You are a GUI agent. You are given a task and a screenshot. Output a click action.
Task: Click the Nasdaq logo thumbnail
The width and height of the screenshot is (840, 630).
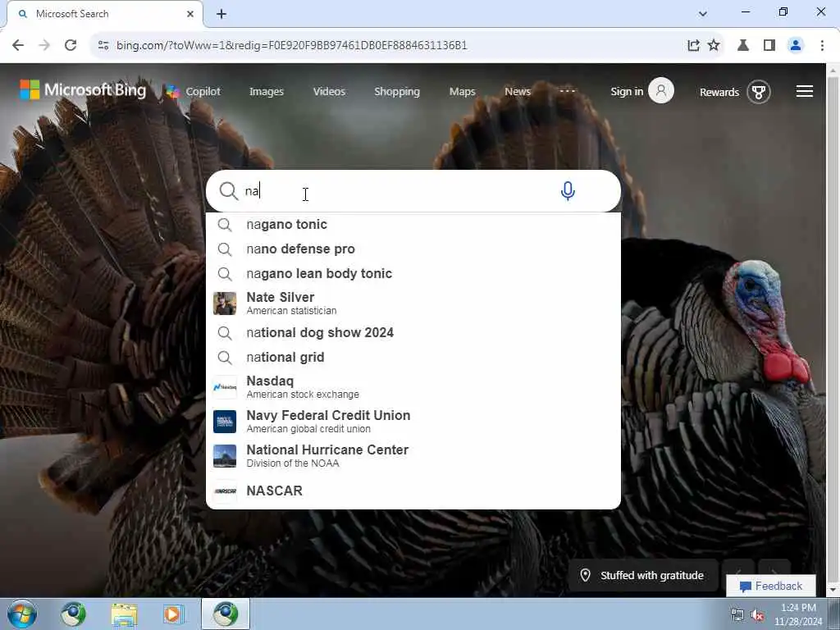225,387
